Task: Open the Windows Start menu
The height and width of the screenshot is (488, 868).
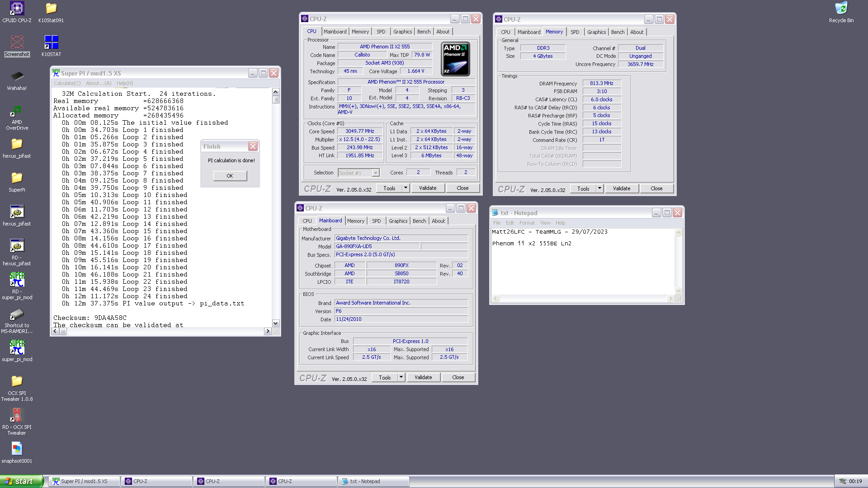Action: coord(22,481)
